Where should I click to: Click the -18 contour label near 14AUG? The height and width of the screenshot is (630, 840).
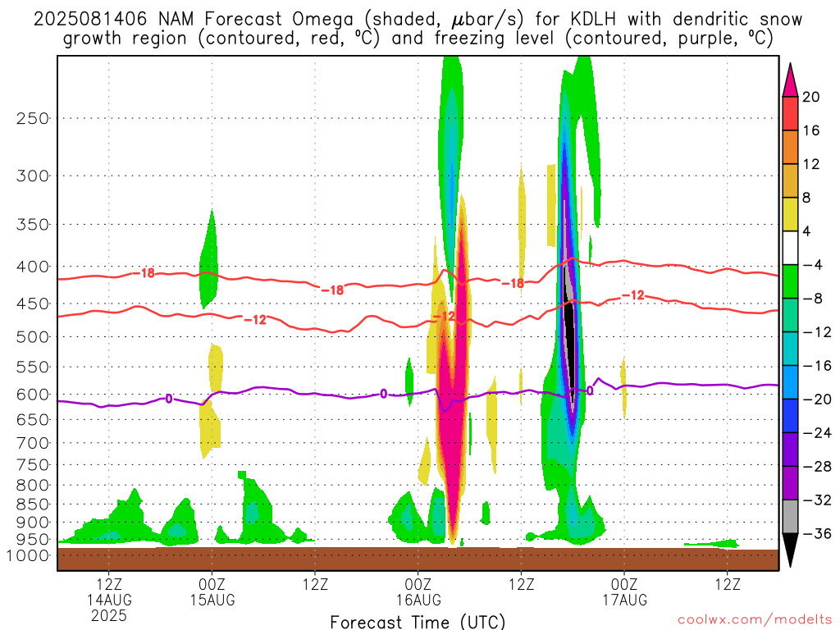[x=144, y=273]
